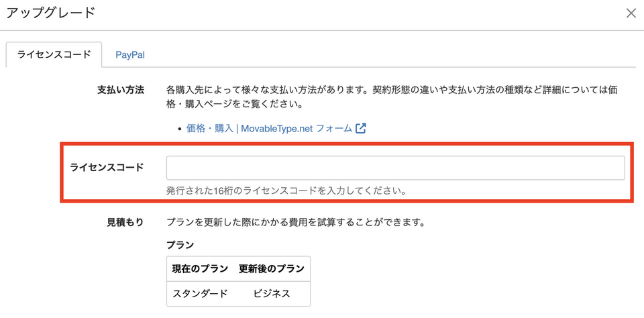Click the bullet before the 価格・購入 link
644x318 pixels.
tap(178, 129)
